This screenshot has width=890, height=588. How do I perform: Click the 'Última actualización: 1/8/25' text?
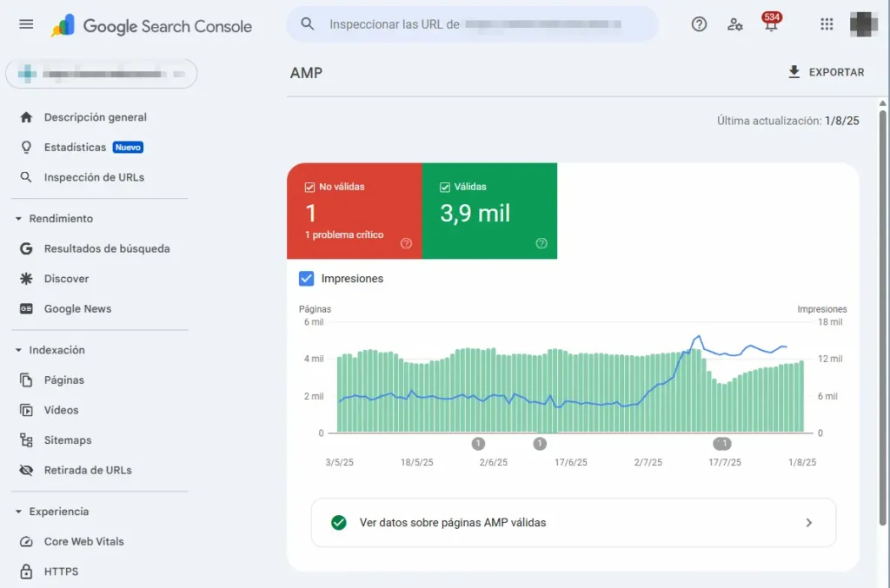point(787,121)
